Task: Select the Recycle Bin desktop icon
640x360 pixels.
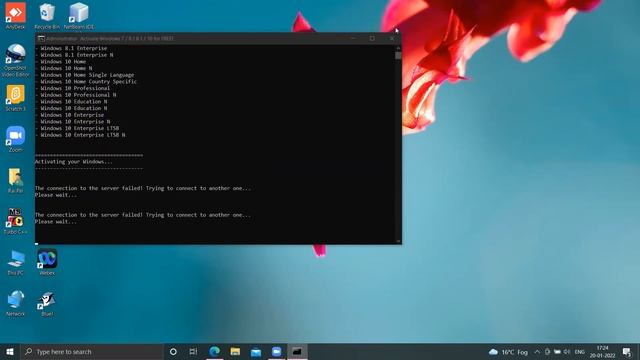Action: click(47, 16)
